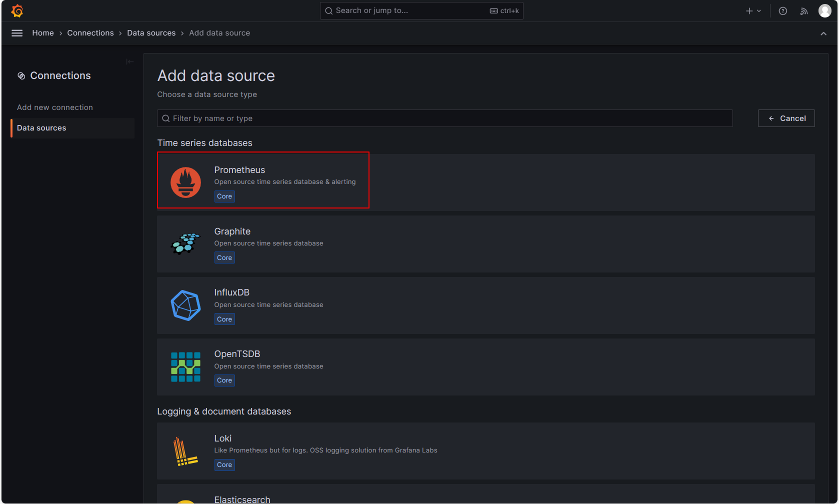Go to Connections breadcrumb
Viewport: 839px width, 504px height.
click(90, 33)
